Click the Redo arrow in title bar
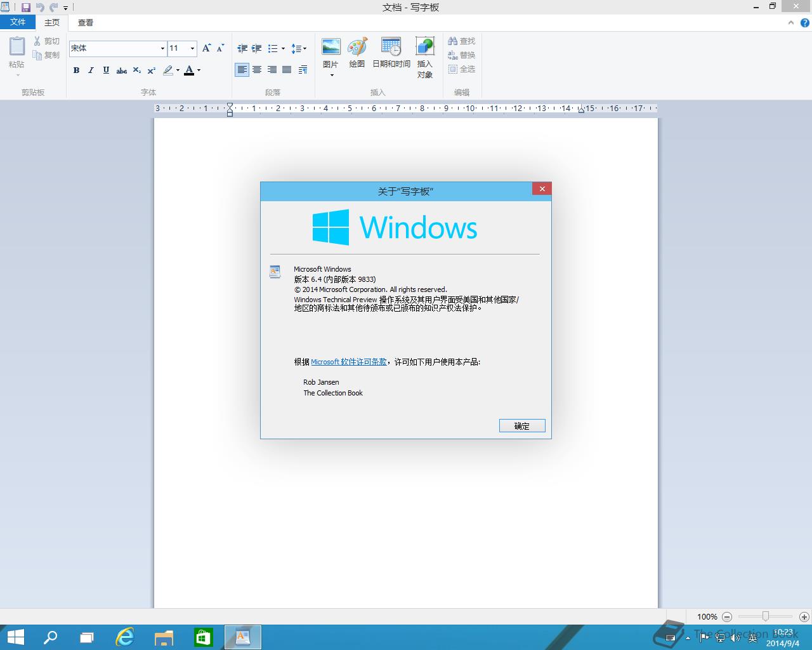The image size is (812, 650). (54, 8)
